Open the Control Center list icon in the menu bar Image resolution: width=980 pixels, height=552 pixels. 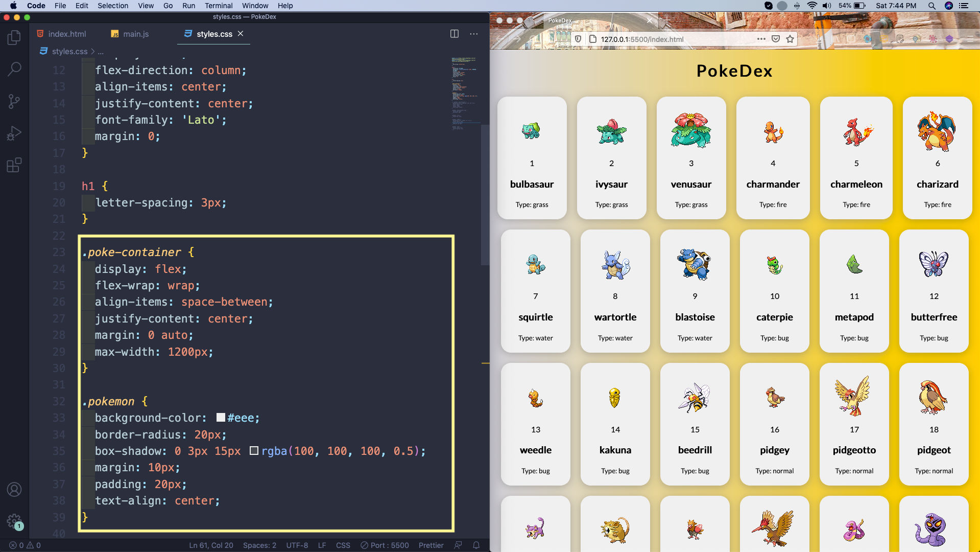[x=964, y=6]
